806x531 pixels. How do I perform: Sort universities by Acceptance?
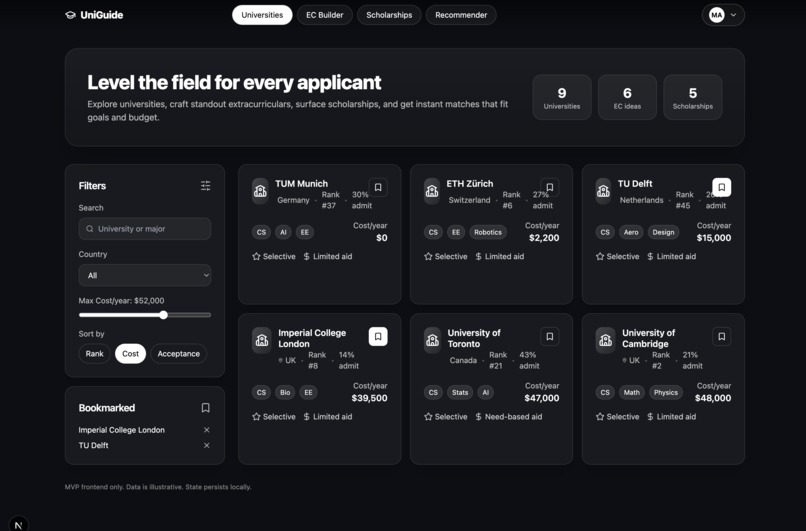click(178, 354)
